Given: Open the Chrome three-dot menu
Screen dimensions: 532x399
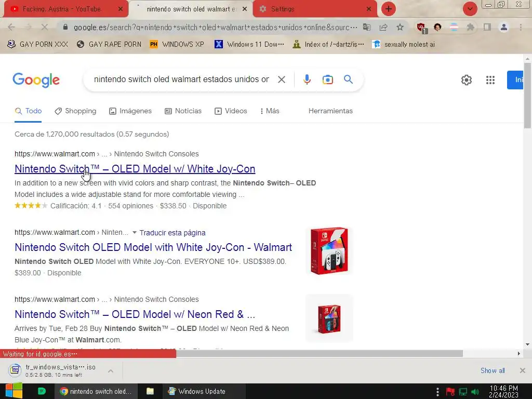Looking at the screenshot, I should [x=521, y=27].
